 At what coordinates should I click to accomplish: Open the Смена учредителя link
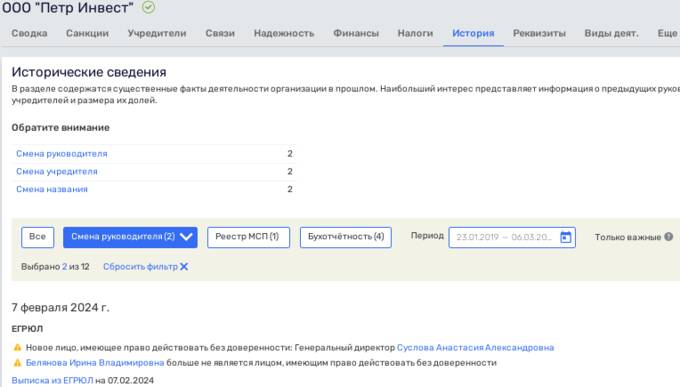pos(57,171)
